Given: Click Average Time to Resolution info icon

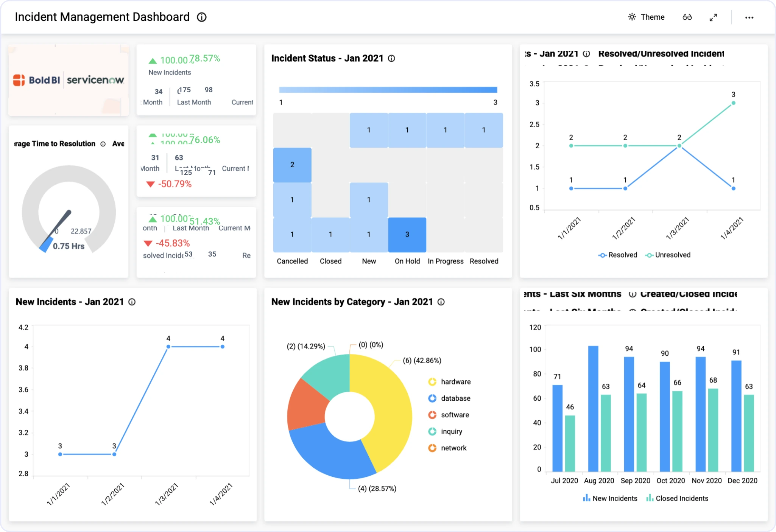Looking at the screenshot, I should click(103, 144).
